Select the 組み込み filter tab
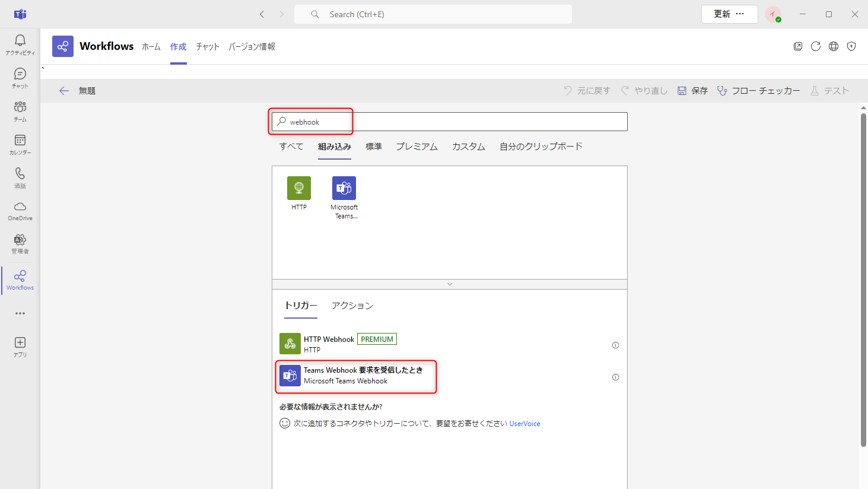The image size is (868, 489). point(335,147)
